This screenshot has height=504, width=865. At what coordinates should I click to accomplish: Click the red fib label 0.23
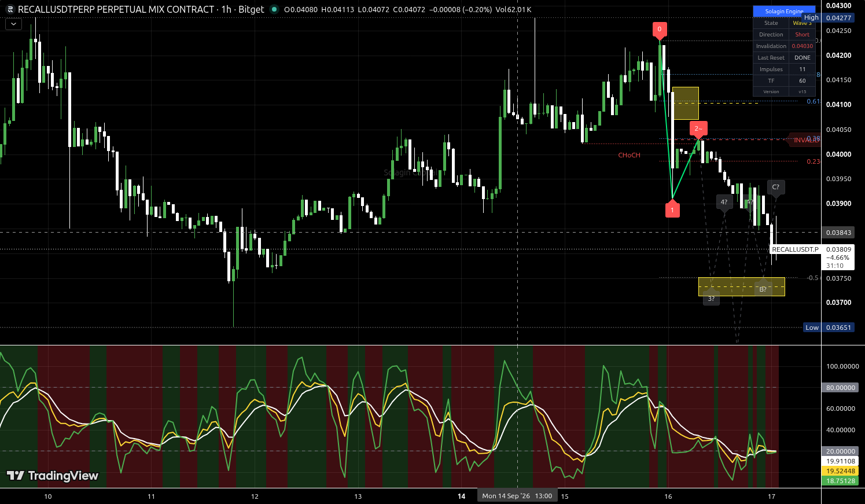(x=813, y=161)
